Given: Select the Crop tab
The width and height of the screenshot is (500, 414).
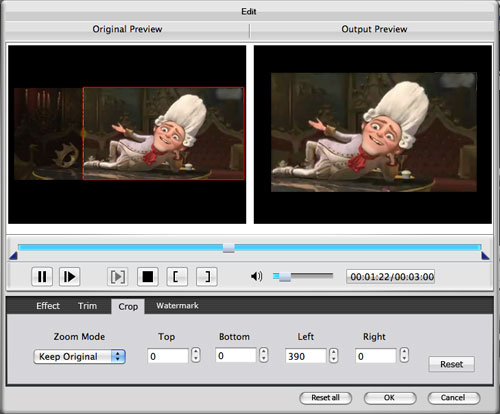Looking at the screenshot, I should [128, 306].
